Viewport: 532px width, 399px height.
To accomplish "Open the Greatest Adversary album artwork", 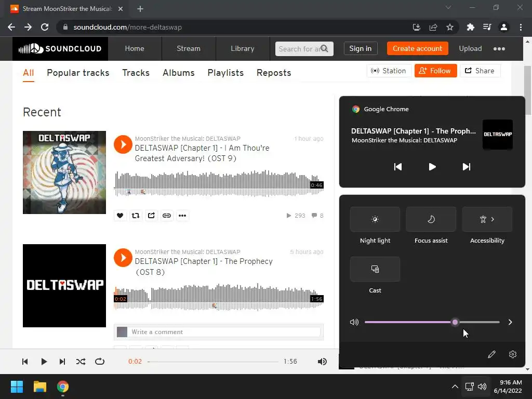I will [x=64, y=172].
